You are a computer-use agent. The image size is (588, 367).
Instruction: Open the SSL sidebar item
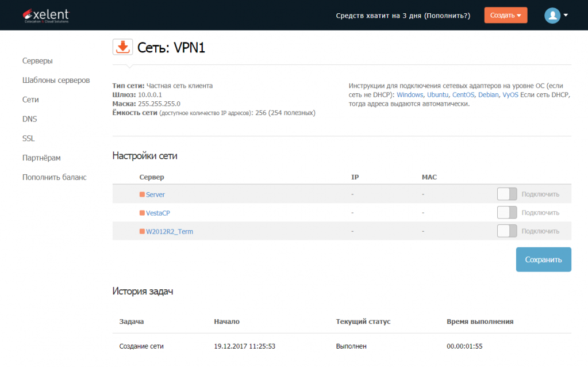coord(29,139)
